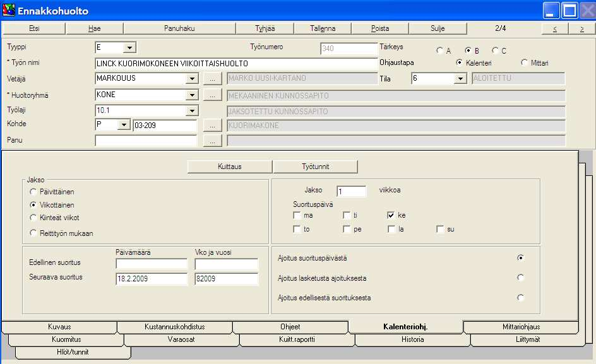
Task: Switch to the Historia tab
Action: click(x=412, y=339)
